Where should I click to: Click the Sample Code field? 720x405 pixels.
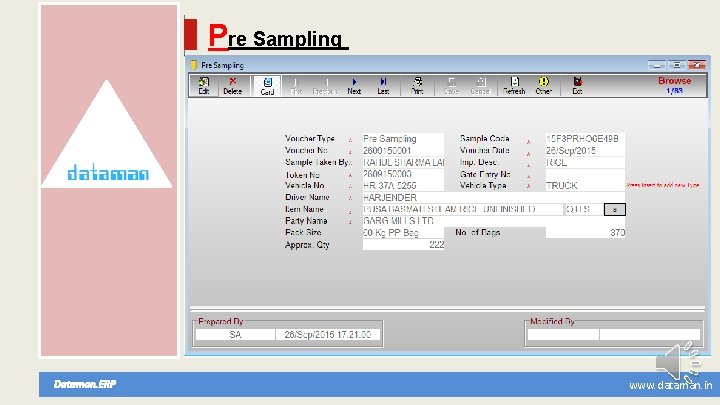585,139
